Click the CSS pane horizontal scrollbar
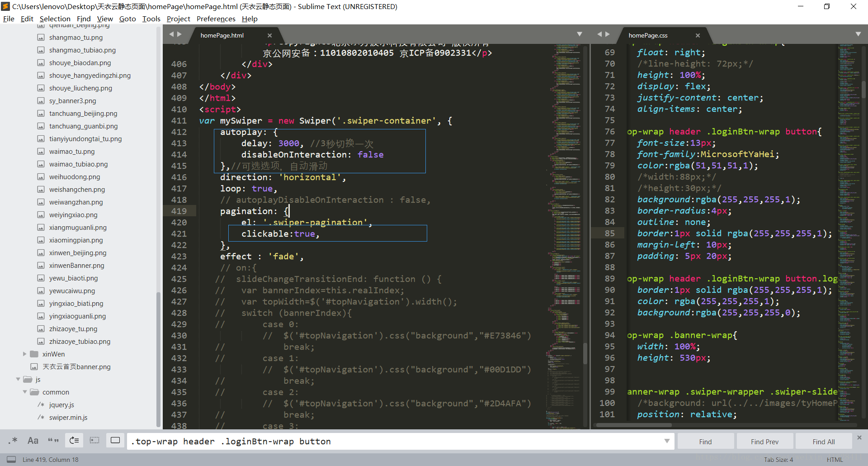 (633, 425)
